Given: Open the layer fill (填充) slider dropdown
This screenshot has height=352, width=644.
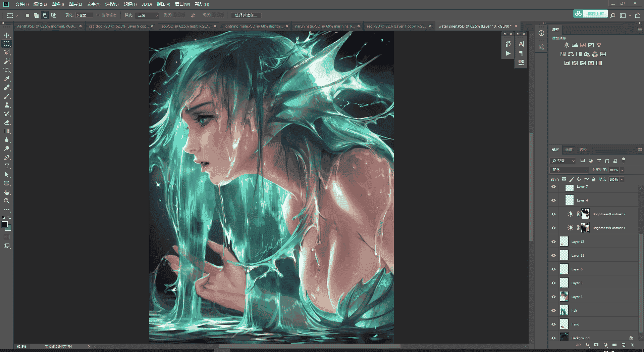Looking at the screenshot, I should [x=622, y=179].
